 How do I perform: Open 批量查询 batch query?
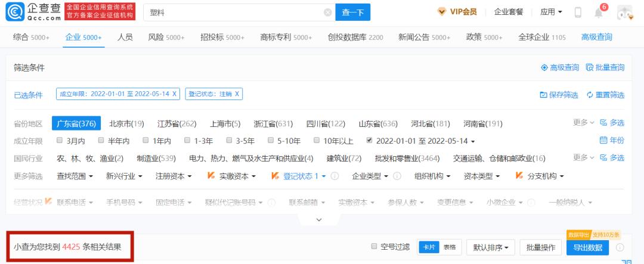click(x=605, y=68)
